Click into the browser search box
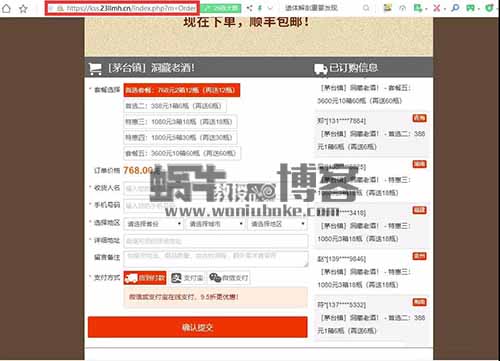 (322, 8)
